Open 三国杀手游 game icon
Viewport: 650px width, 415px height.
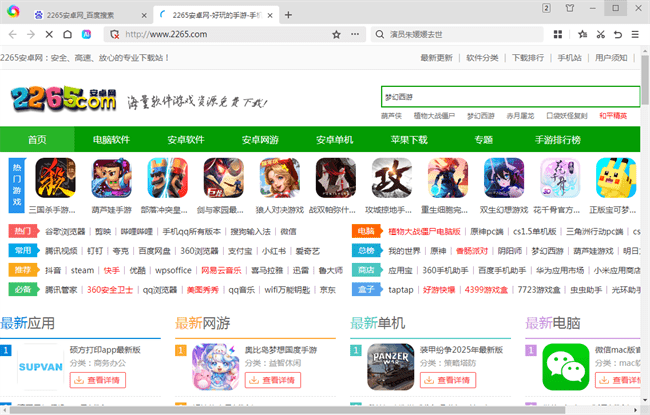pyautogui.click(x=56, y=177)
